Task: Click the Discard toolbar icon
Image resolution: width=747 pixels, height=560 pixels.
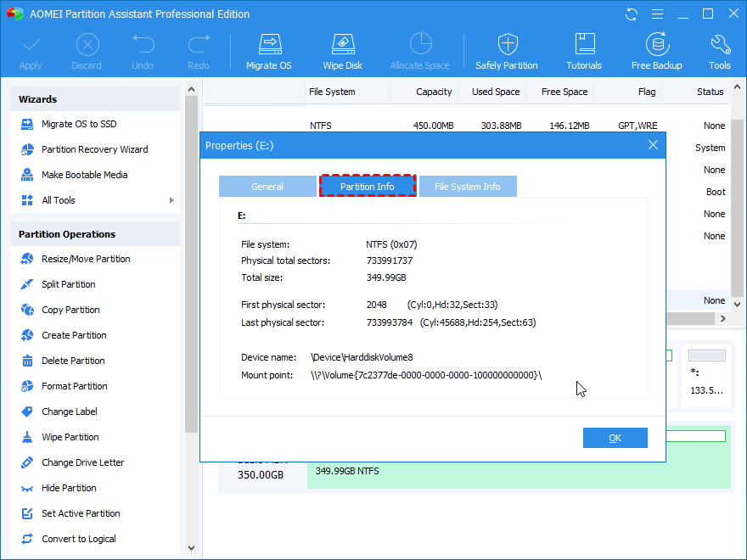Action: tap(87, 46)
